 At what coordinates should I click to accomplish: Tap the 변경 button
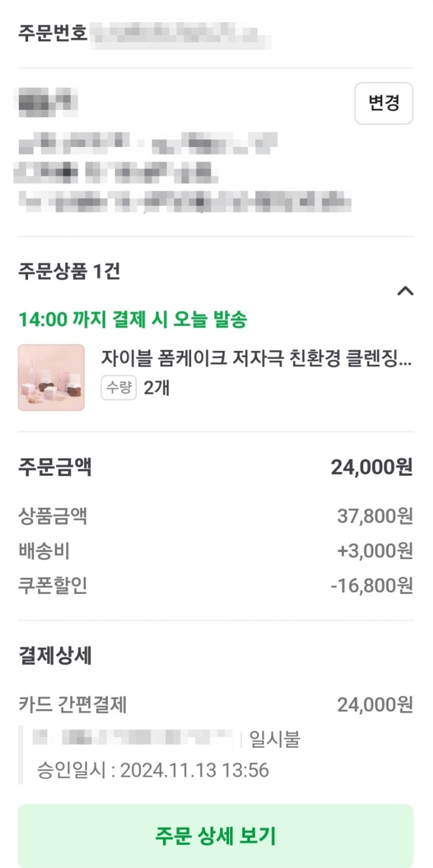(x=383, y=104)
